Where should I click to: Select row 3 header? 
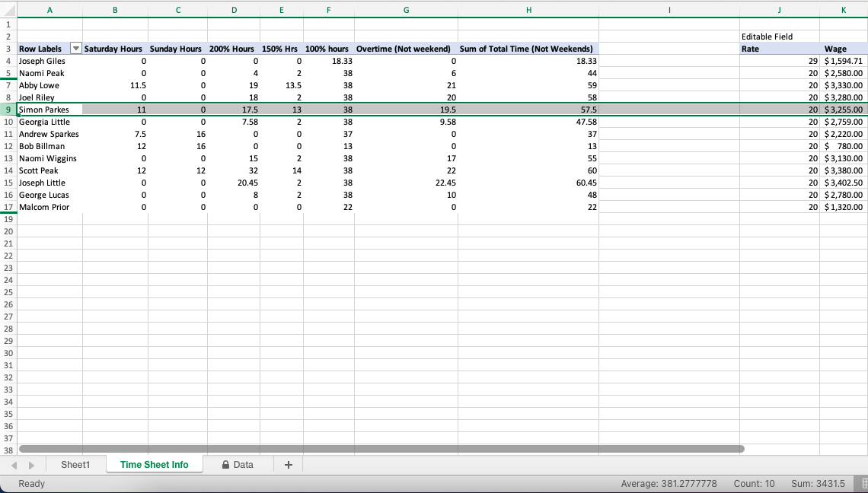tap(8, 49)
